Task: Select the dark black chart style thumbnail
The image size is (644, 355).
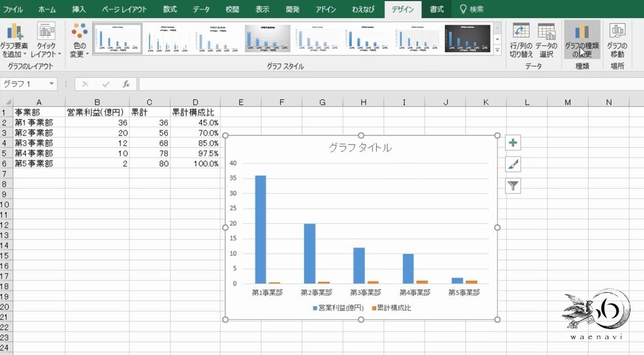Action: click(467, 38)
